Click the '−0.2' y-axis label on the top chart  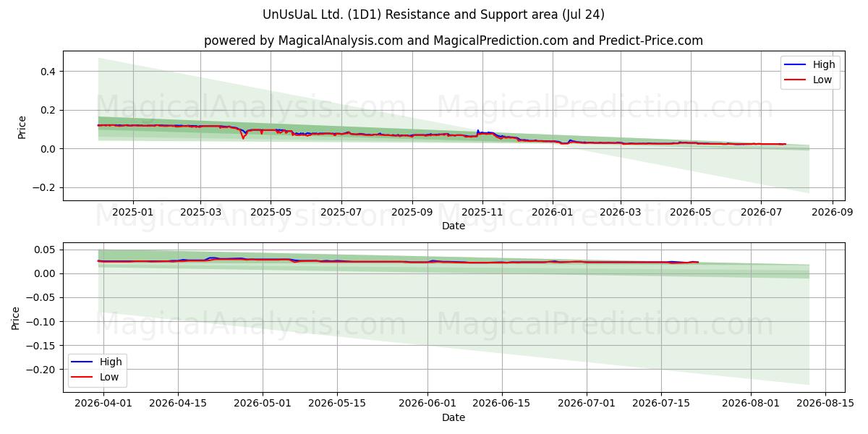[44, 187]
